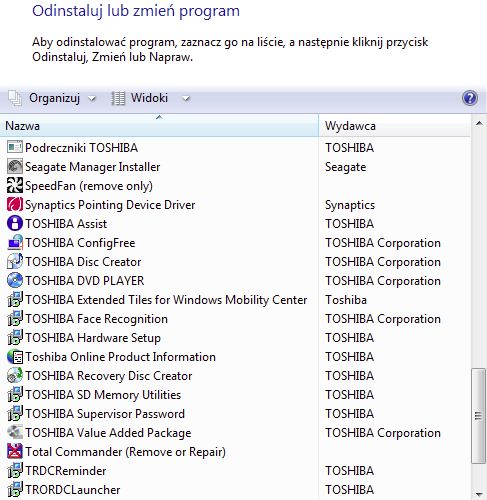This screenshot has width=487, height=500.
Task: Click the vertical scrollbar thumb
Action: tap(479, 415)
